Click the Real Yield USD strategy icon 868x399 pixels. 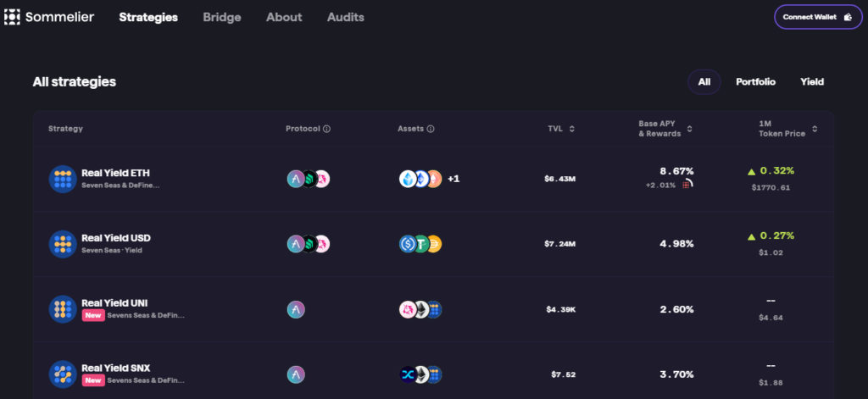[x=63, y=244]
